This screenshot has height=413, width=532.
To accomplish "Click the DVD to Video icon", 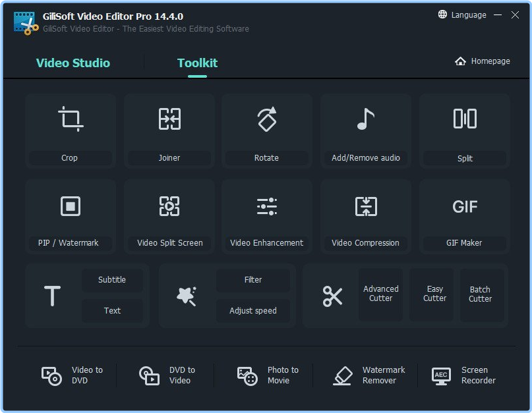I will 149,375.
